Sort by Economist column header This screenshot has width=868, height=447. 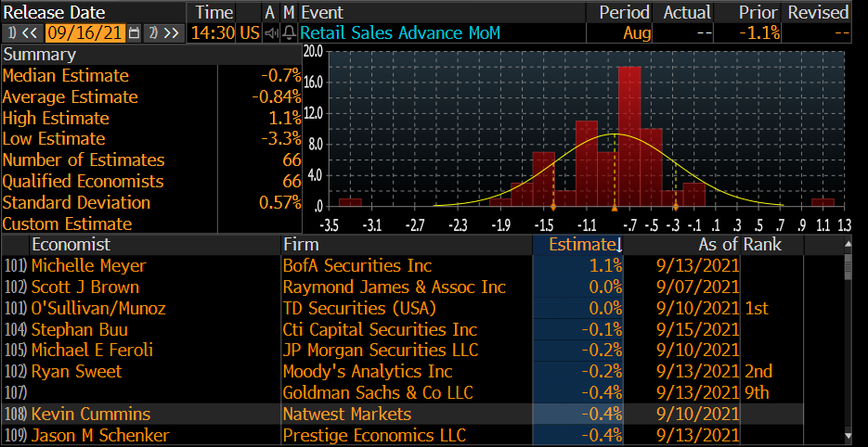(x=71, y=244)
